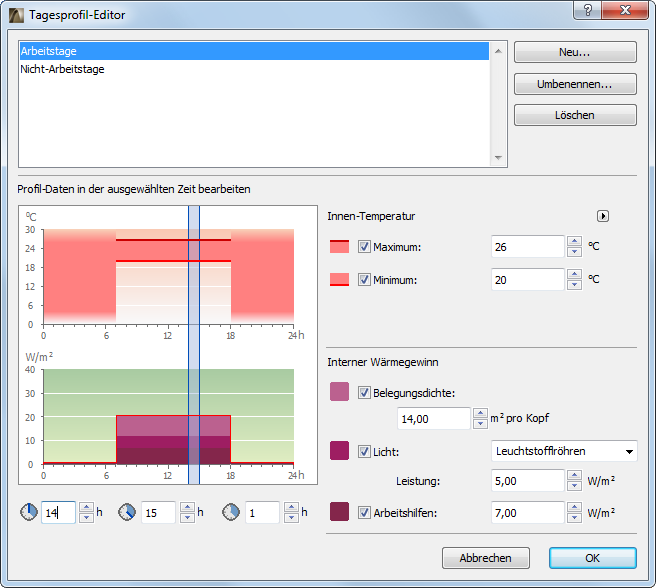Click the Minimum temperature line legend icon
The width and height of the screenshot is (656, 588).
(339, 280)
